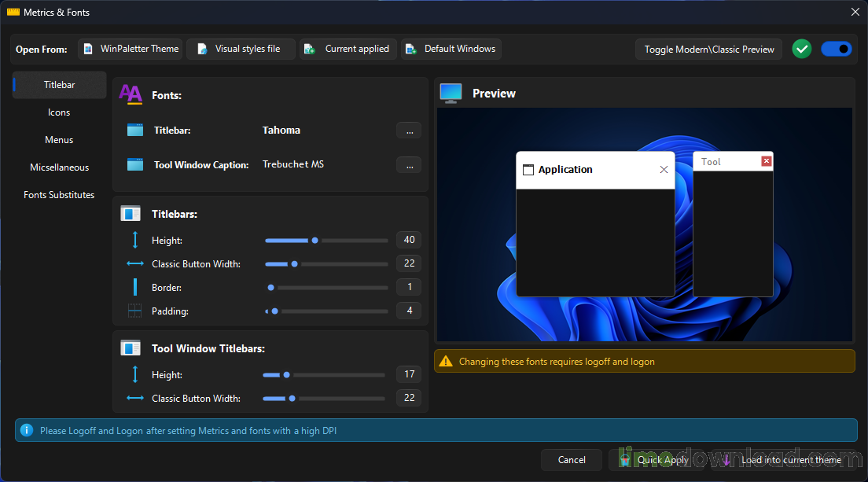Open the Menus tab
868x482 pixels.
pos(59,140)
